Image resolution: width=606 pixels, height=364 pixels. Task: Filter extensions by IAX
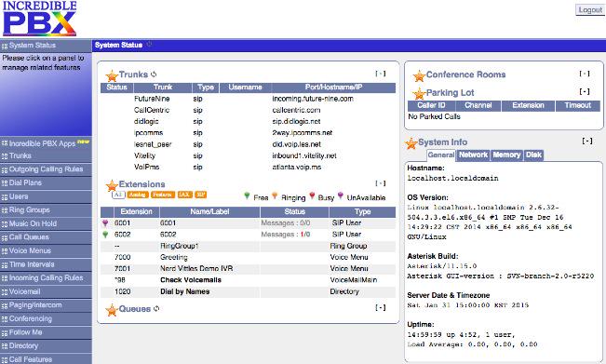[x=184, y=195]
